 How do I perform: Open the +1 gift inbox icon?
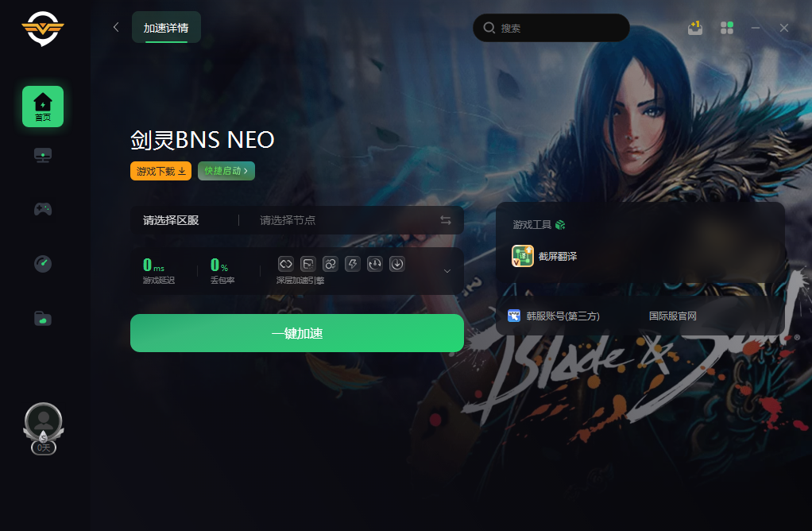tap(695, 28)
